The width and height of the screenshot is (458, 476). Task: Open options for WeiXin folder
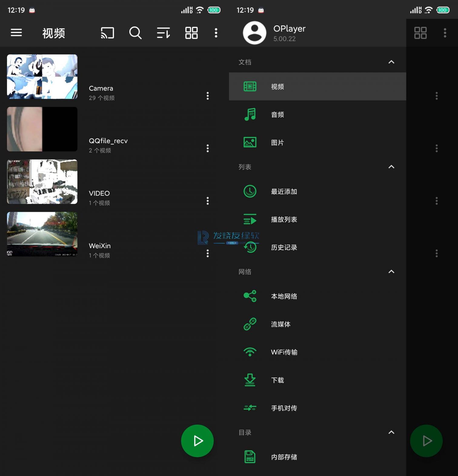pyautogui.click(x=207, y=253)
